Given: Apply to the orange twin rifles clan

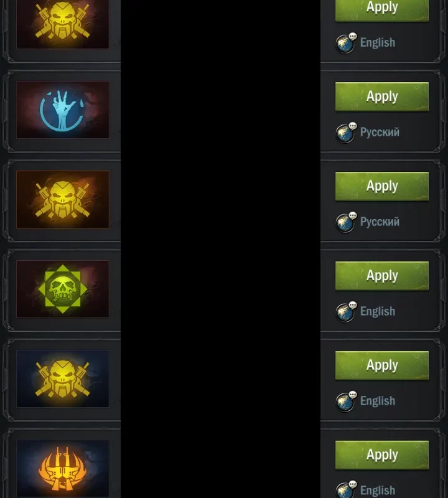Looking at the screenshot, I should click(382, 455).
